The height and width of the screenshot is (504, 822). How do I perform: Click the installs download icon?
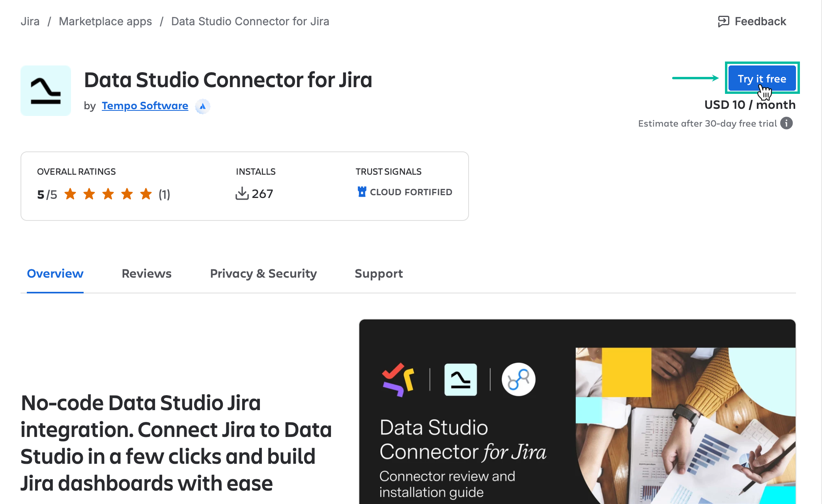[x=242, y=194]
